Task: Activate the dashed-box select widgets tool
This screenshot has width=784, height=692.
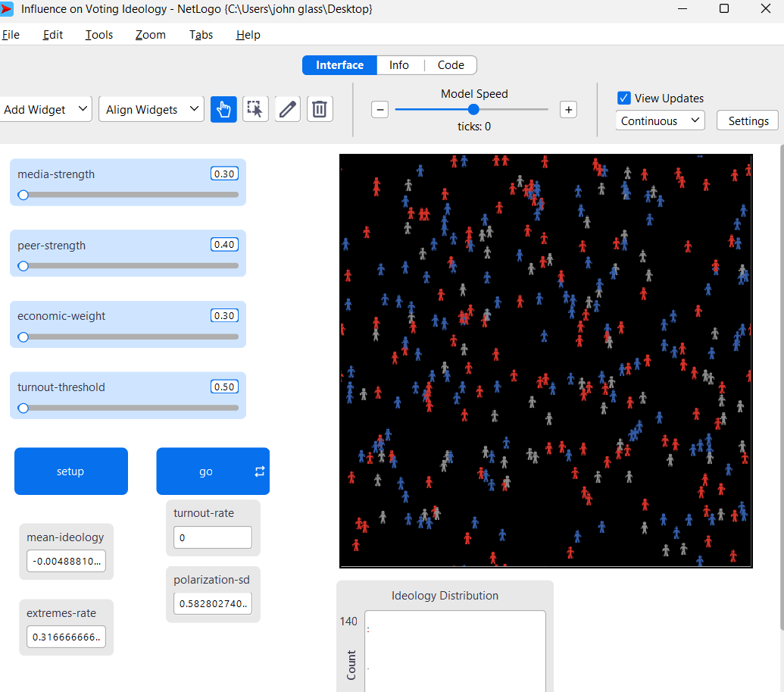Action: click(256, 109)
